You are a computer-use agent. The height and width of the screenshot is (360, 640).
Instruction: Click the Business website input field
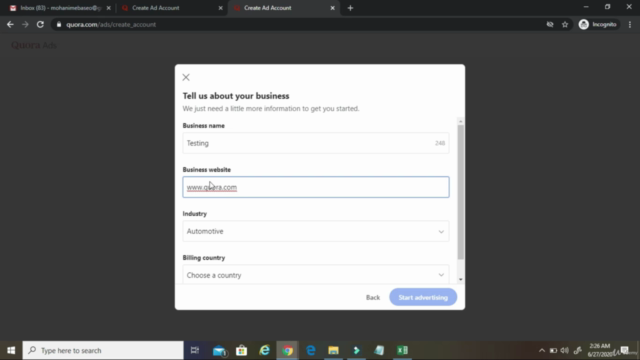point(316,187)
